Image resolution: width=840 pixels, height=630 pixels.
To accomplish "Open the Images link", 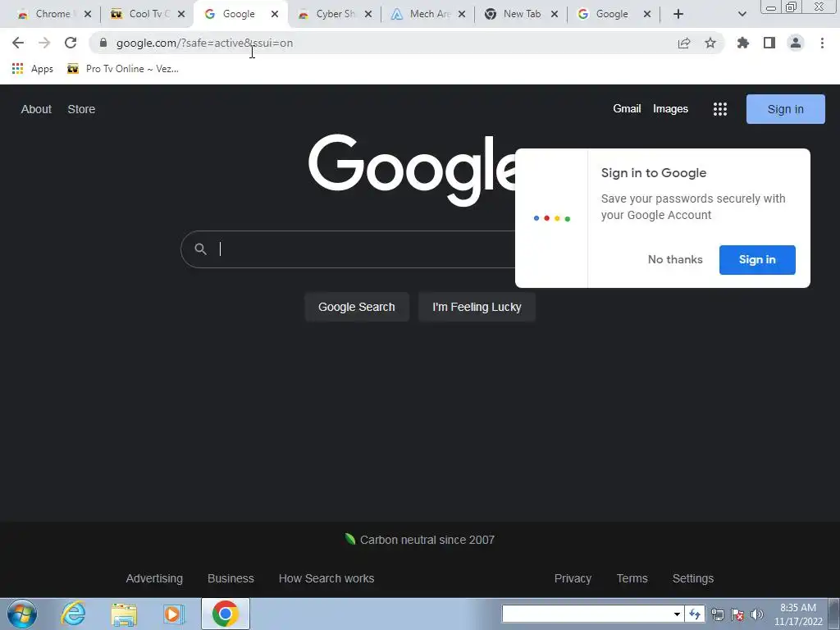I will [x=670, y=109].
